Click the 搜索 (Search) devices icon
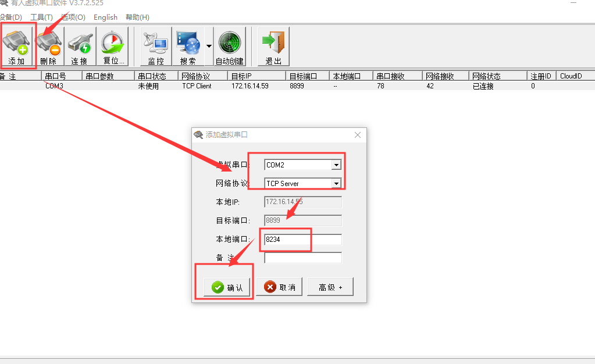The height and width of the screenshot is (364, 595). click(188, 46)
